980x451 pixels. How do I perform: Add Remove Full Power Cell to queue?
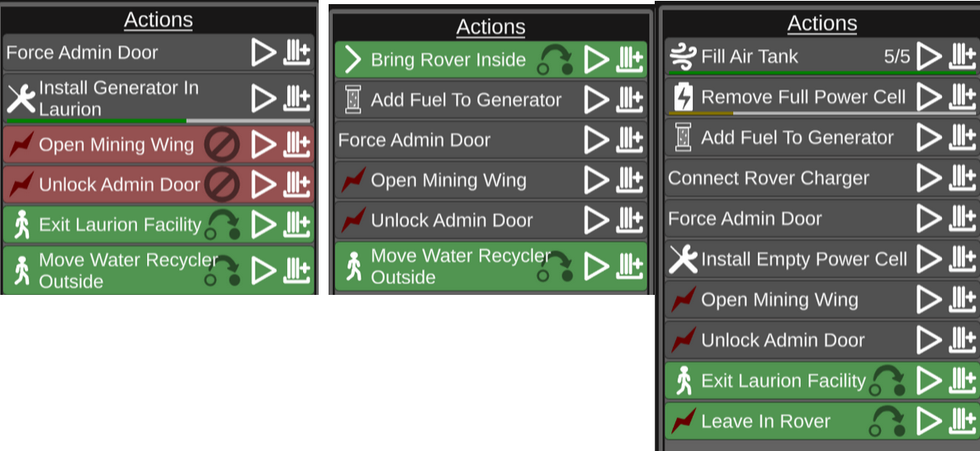pyautogui.click(x=963, y=97)
